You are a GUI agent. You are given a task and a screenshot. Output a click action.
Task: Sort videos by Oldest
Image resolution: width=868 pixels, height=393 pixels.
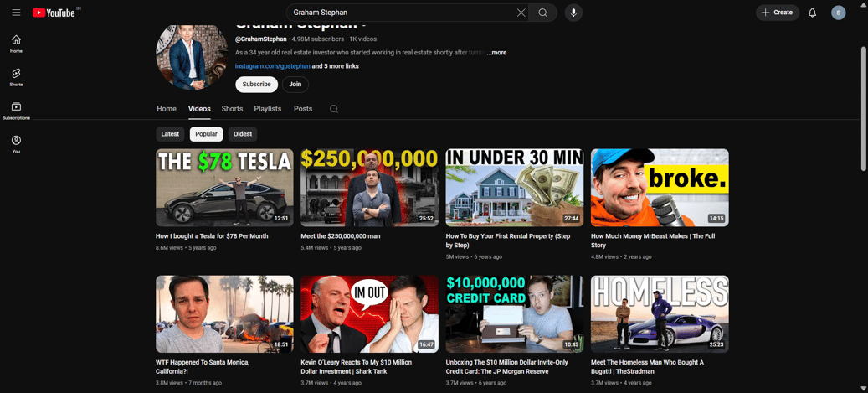[x=243, y=134]
